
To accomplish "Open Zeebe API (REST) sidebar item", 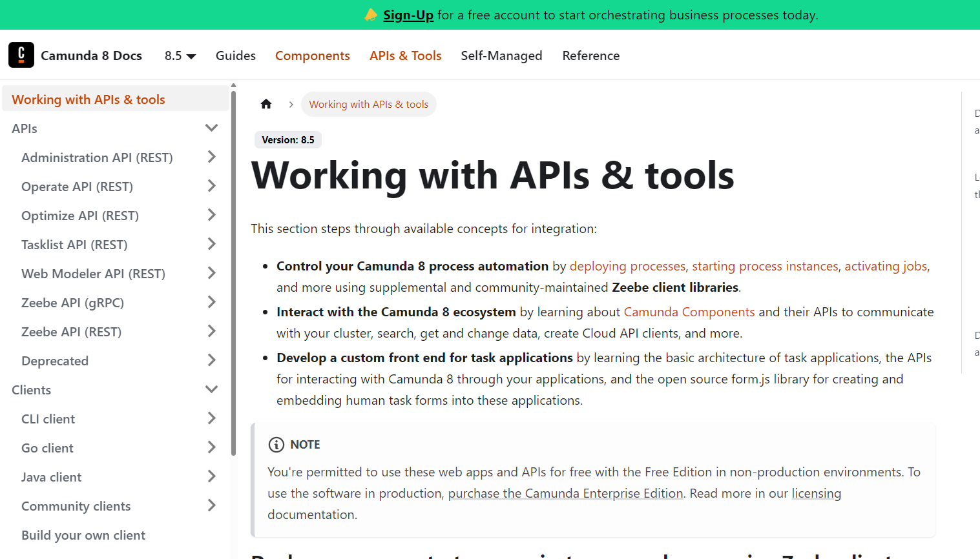I will point(71,332).
